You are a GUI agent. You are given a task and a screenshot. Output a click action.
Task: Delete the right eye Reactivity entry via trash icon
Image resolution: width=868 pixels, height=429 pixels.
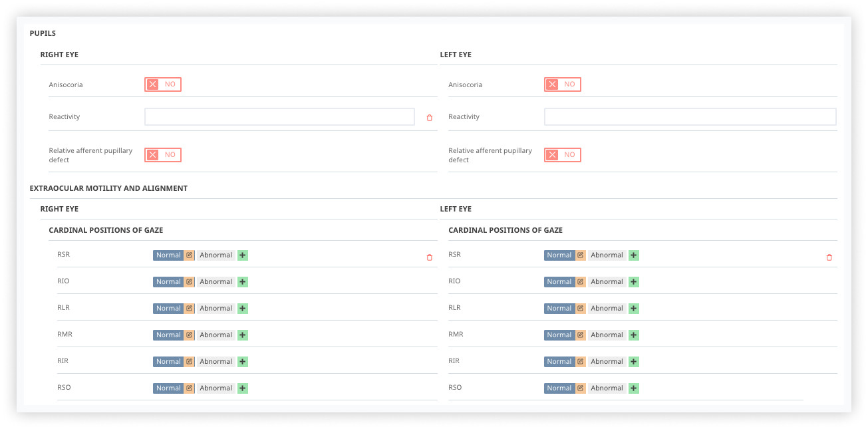pos(429,118)
